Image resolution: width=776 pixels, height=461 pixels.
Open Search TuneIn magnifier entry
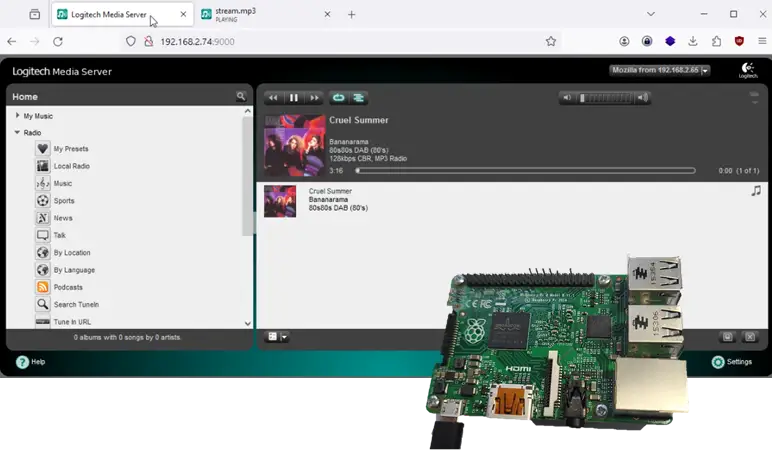75,304
